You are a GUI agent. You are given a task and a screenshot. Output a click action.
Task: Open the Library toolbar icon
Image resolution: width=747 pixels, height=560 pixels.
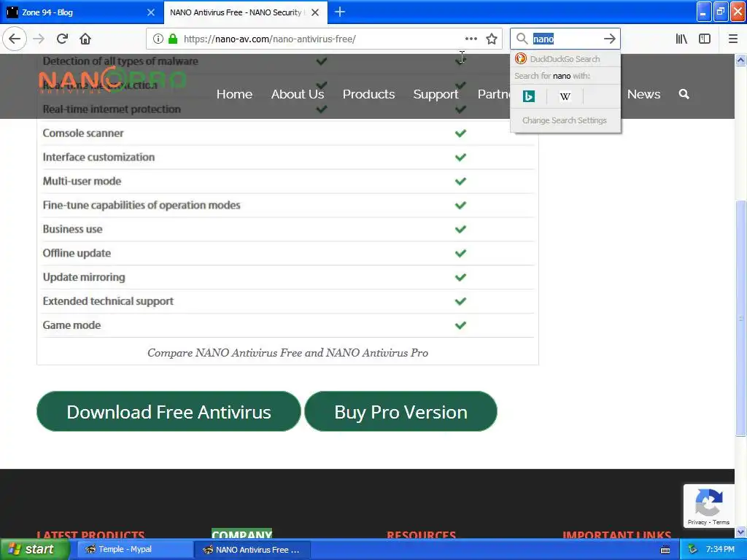tap(681, 39)
